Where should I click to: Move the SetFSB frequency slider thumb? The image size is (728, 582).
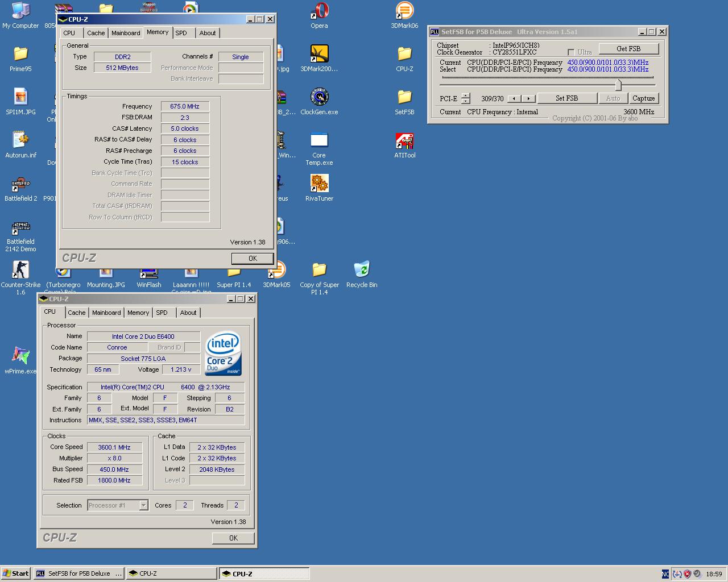[618, 85]
